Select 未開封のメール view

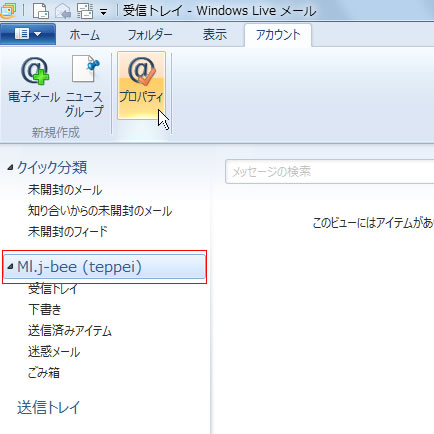(x=65, y=190)
